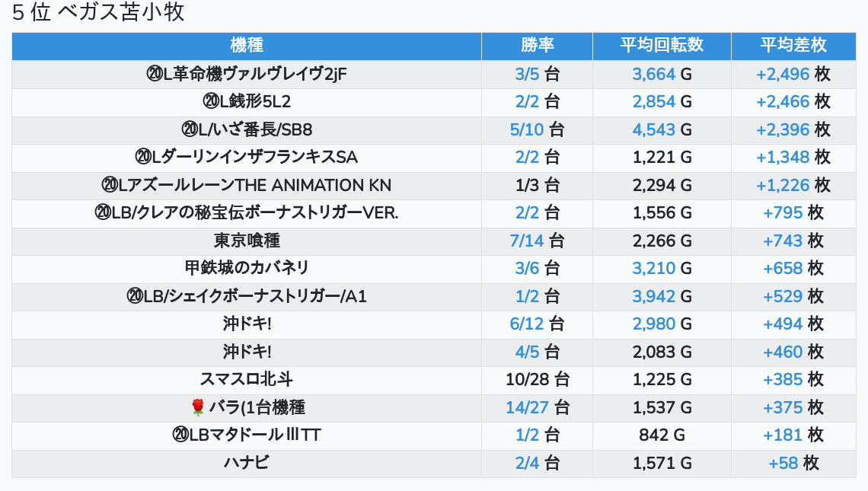Select the スマスロ北斗 row name
Screen dimensions: 868x491
pyautogui.click(x=247, y=380)
